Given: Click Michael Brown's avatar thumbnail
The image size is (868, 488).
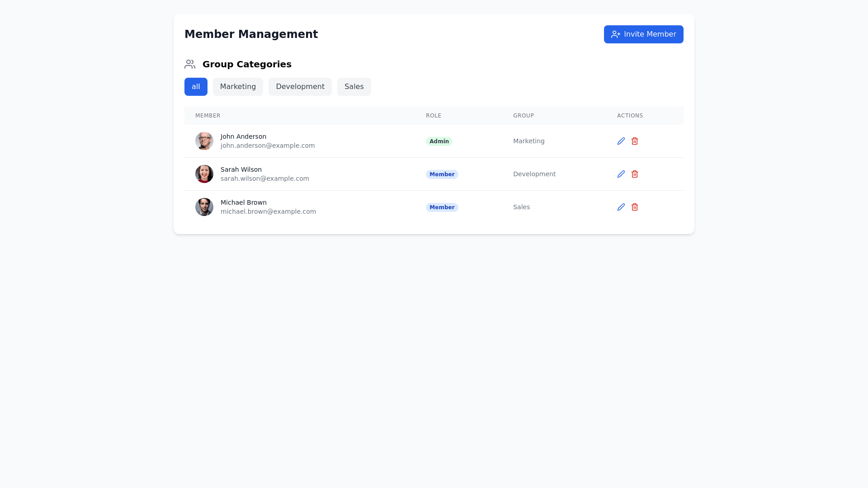Looking at the screenshot, I should (204, 207).
